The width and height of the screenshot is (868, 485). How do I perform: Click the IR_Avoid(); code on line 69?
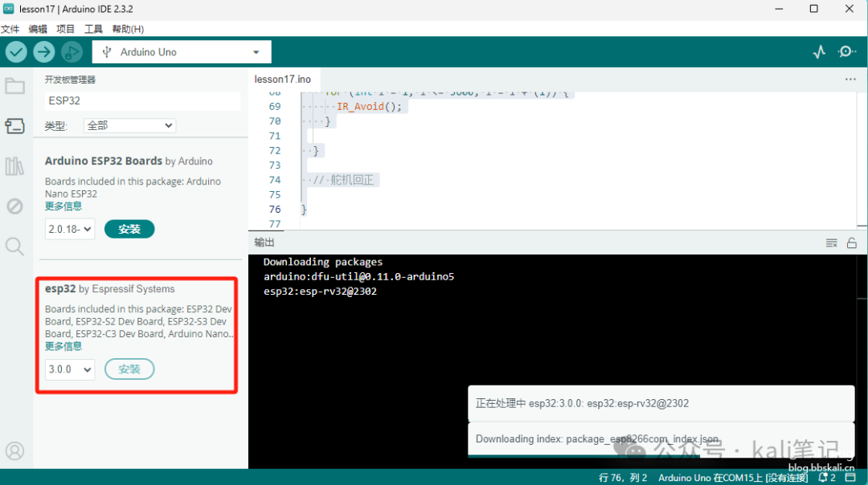(369, 106)
